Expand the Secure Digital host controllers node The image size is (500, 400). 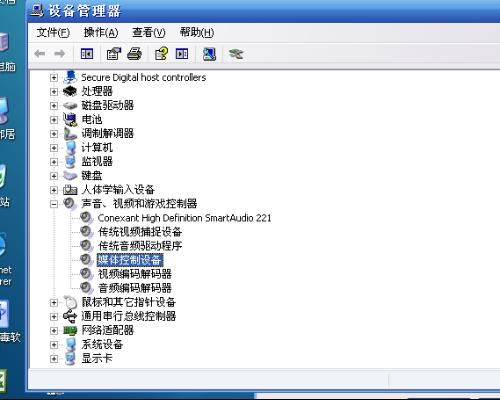pyautogui.click(x=54, y=78)
